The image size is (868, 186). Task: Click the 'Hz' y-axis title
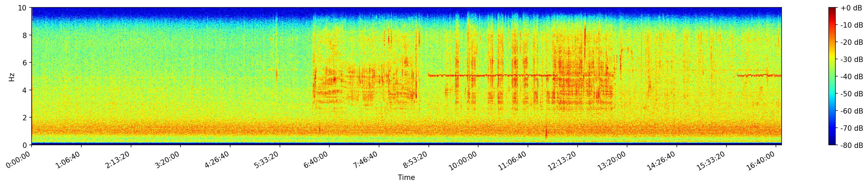coord(12,76)
